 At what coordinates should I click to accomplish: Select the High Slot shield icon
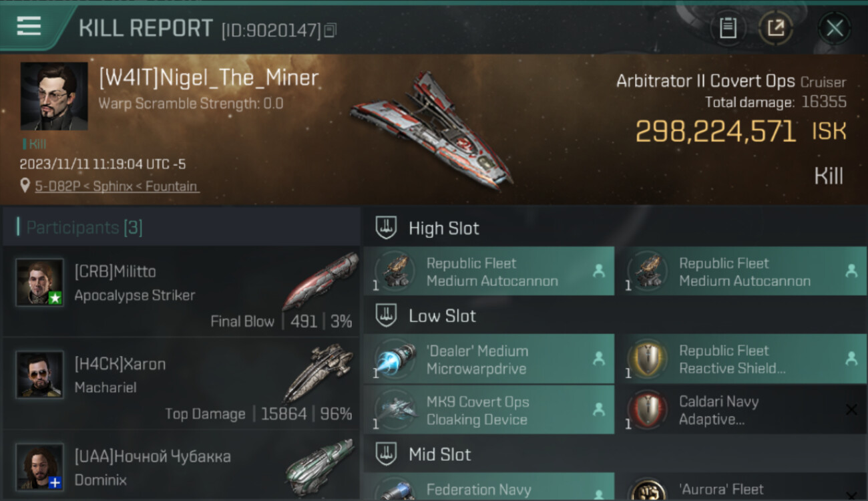(x=386, y=228)
